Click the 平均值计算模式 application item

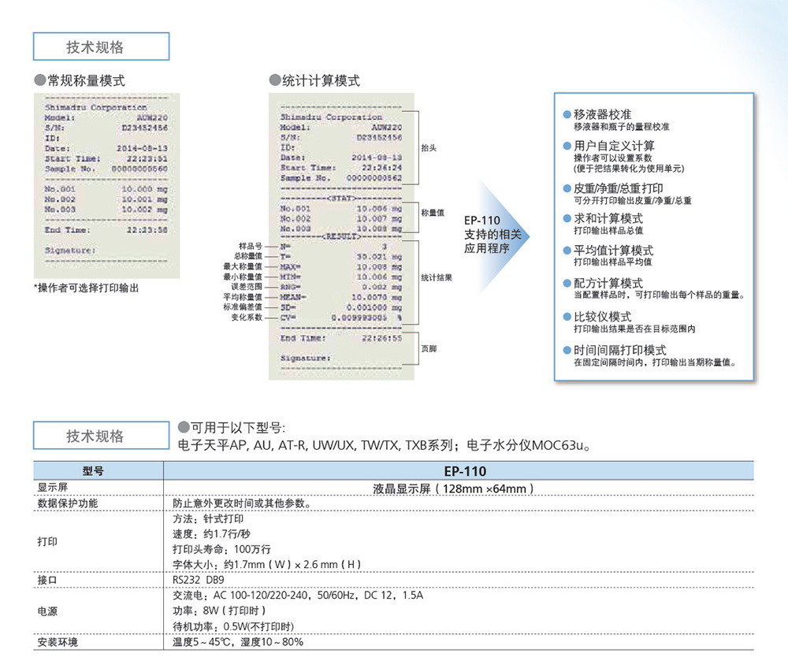[614, 250]
